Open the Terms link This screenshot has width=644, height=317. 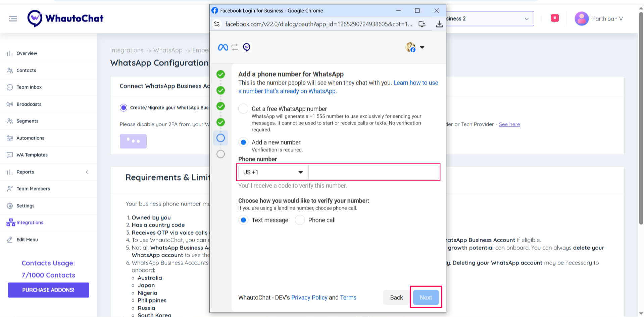click(348, 298)
